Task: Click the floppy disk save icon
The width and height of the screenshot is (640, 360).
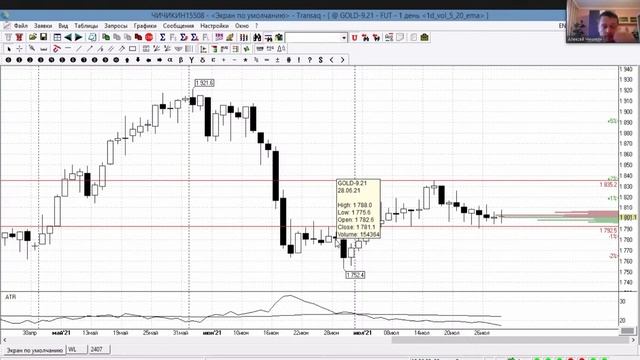Action: pos(43,38)
